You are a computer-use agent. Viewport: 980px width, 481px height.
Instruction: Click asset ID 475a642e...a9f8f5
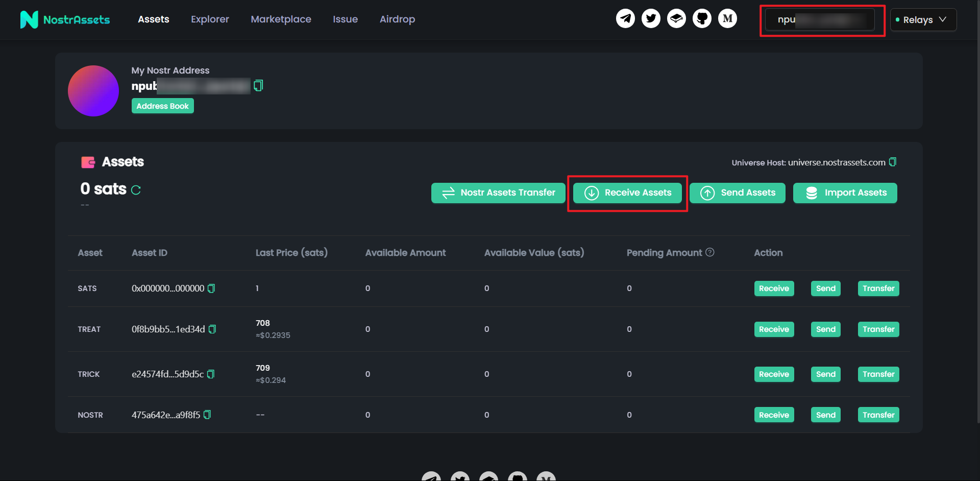click(x=166, y=415)
